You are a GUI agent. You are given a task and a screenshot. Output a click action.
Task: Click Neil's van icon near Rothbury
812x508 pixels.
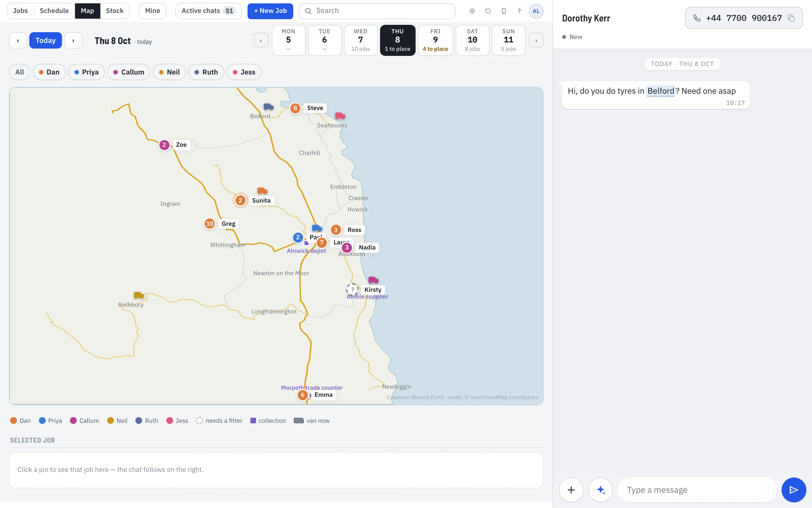[x=139, y=295]
